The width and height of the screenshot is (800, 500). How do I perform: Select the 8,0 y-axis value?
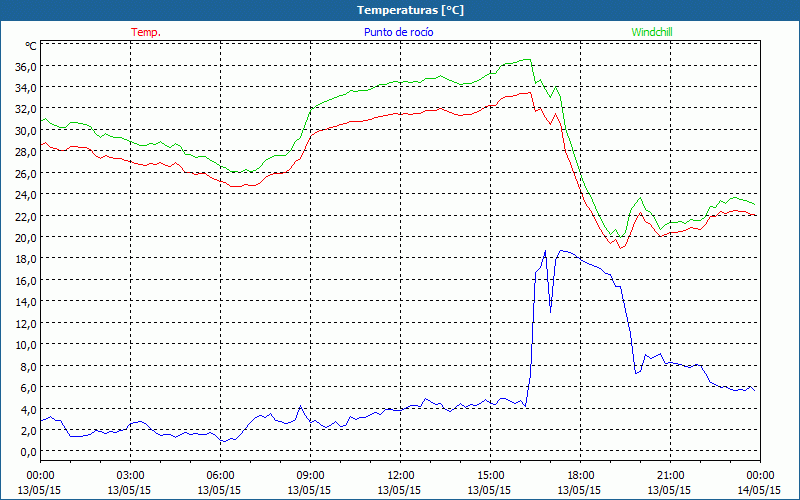pos(28,366)
